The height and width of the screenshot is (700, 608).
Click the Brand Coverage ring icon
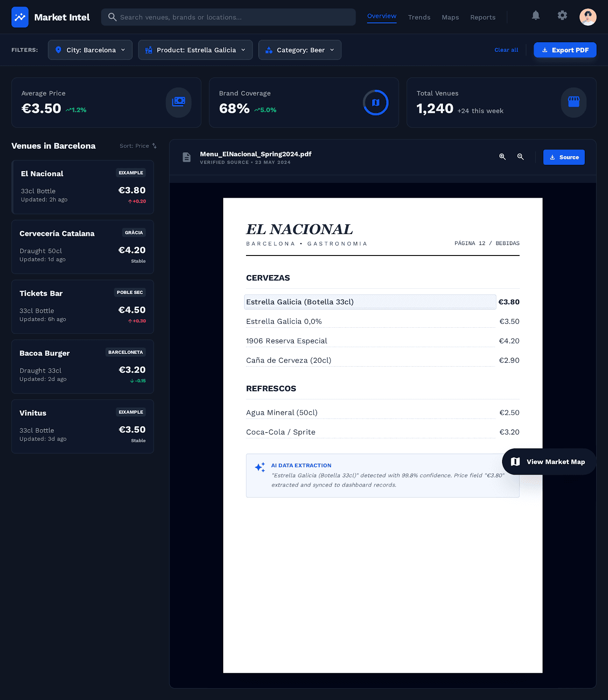tap(376, 102)
